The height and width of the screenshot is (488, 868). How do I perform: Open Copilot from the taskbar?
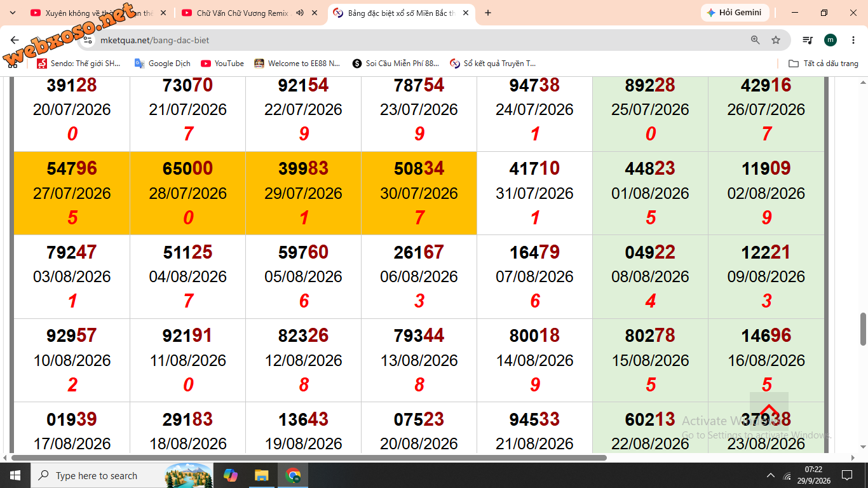tap(231, 475)
